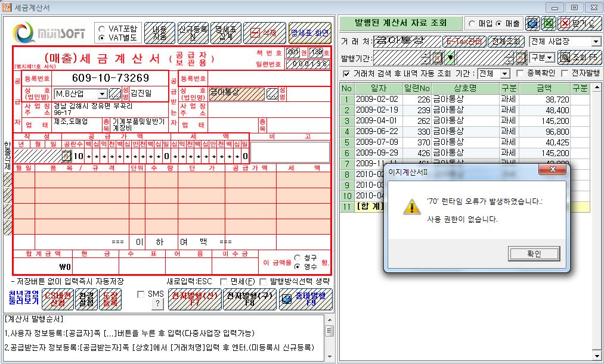Enable the SMS checkbox
The image size is (604, 364).
(141, 294)
